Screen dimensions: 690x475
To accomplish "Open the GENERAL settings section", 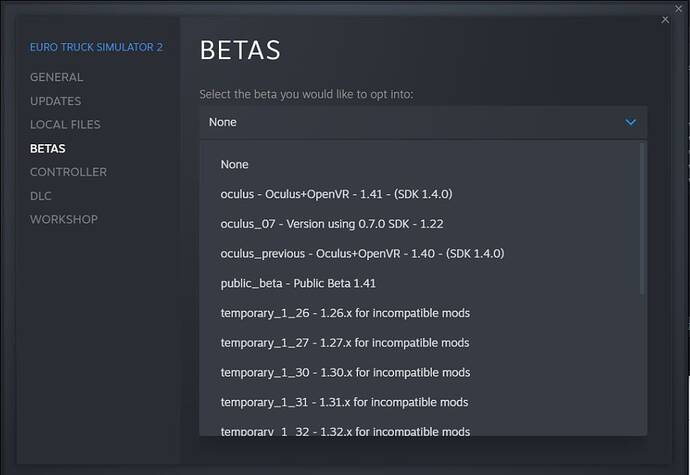I will pyautogui.click(x=56, y=77).
